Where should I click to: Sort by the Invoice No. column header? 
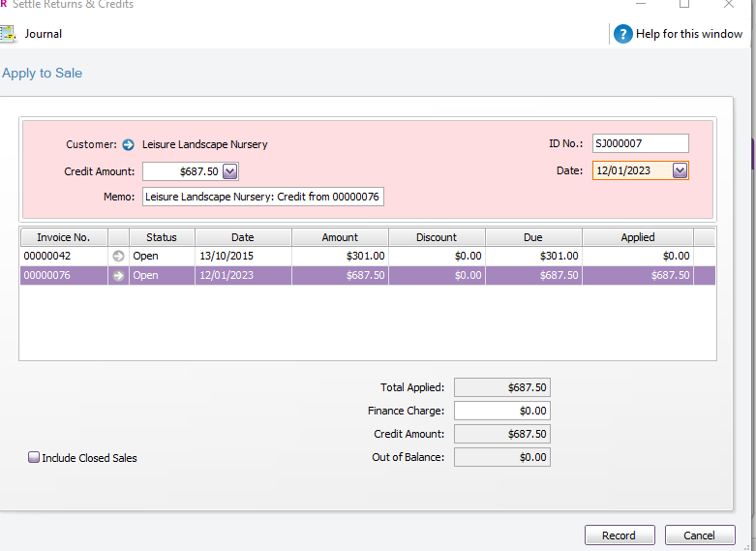click(x=63, y=237)
